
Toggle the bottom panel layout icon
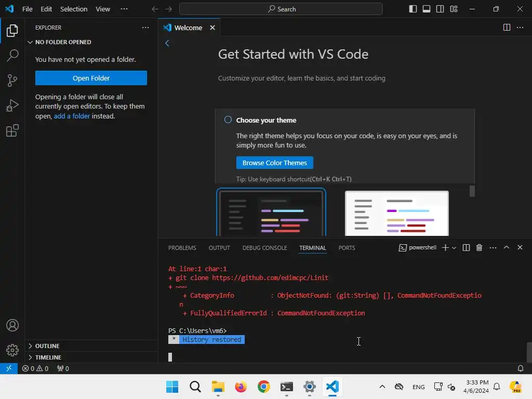pos(427,9)
